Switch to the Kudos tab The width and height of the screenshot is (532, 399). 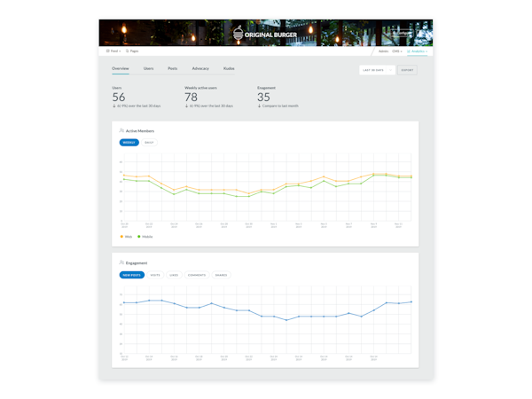pyautogui.click(x=229, y=68)
